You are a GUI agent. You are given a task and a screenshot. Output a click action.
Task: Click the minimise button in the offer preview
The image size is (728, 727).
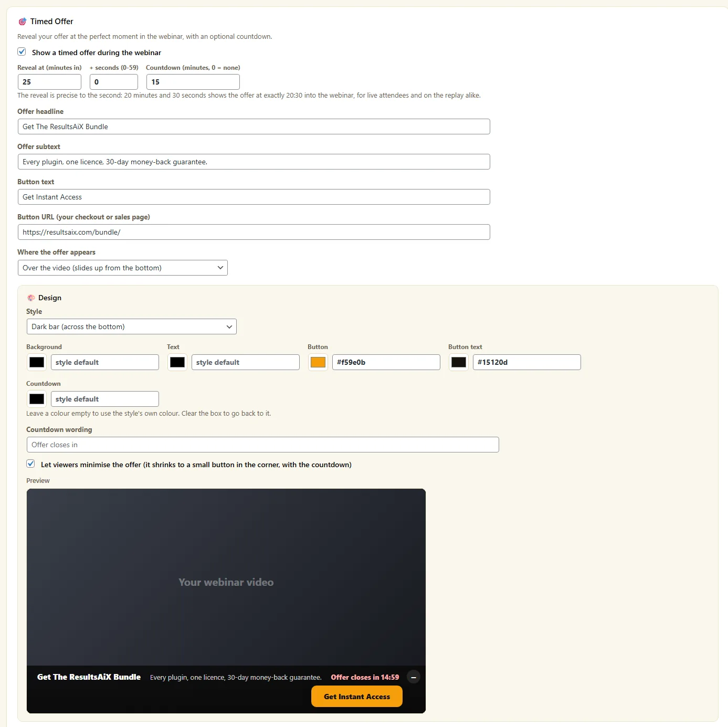(413, 677)
